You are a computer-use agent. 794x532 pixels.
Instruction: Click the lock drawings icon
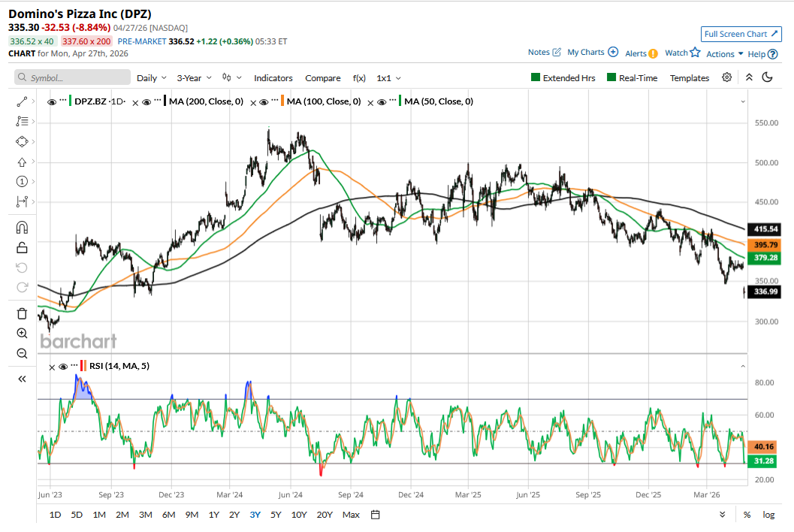22,248
